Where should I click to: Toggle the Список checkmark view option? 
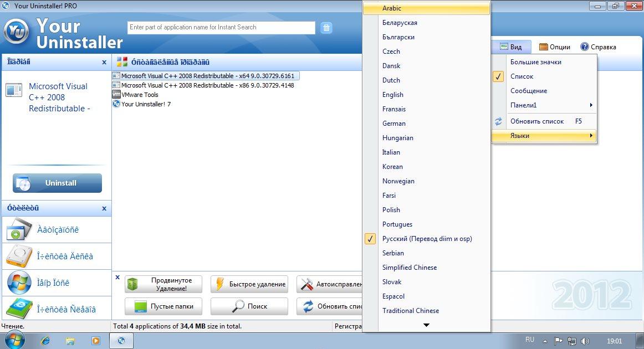tap(498, 76)
